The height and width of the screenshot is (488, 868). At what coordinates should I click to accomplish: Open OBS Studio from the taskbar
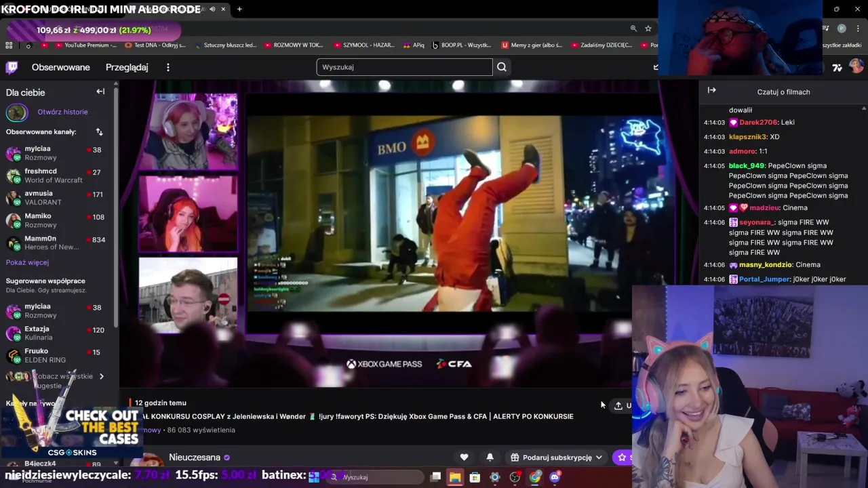click(515, 477)
